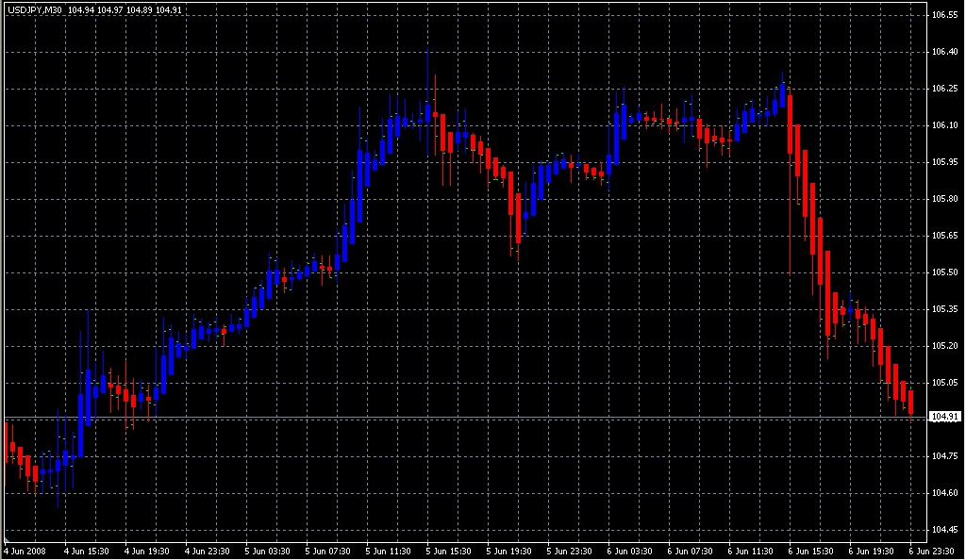966x560 pixels.
Task: Click the '4 Jun 23:30' time axis label
Action: coord(208,552)
